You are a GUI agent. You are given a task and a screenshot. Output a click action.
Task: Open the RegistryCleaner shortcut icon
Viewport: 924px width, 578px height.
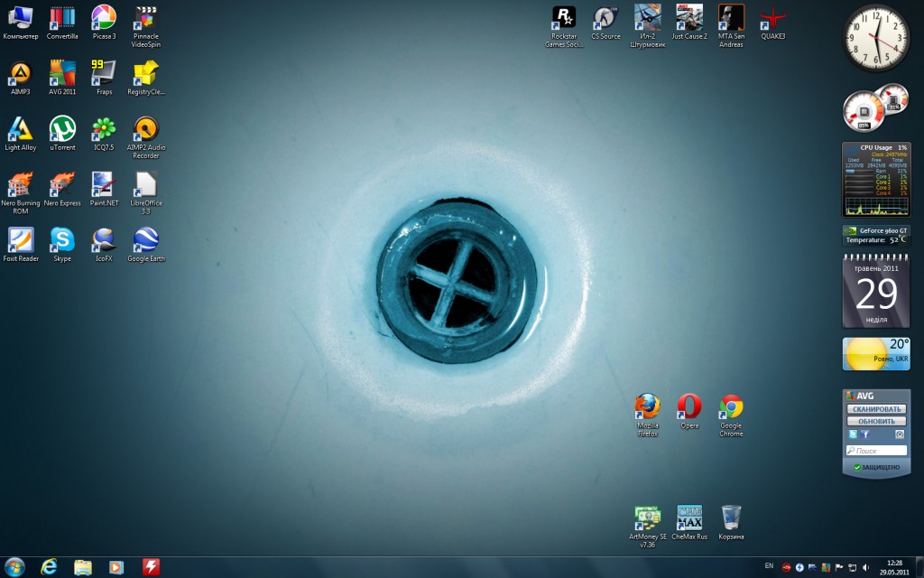coord(145,78)
